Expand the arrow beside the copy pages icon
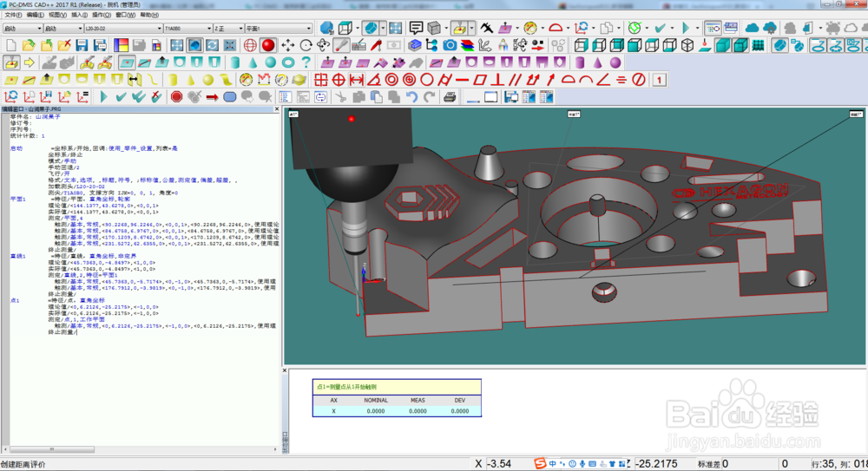Viewport: 868px width, 471px height. pyautogui.click(x=620, y=28)
